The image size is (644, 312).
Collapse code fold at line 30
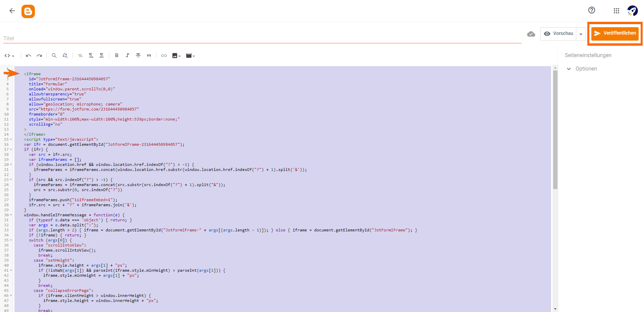point(11,215)
